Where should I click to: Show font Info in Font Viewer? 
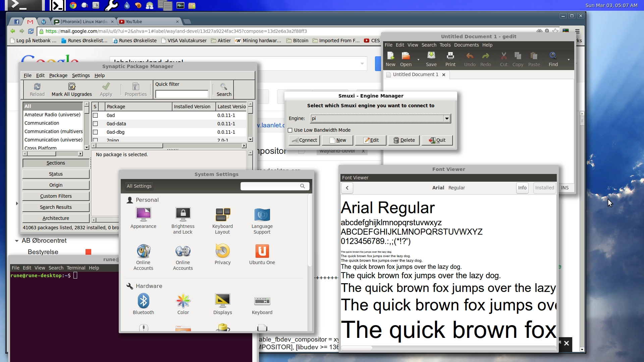coord(522,188)
